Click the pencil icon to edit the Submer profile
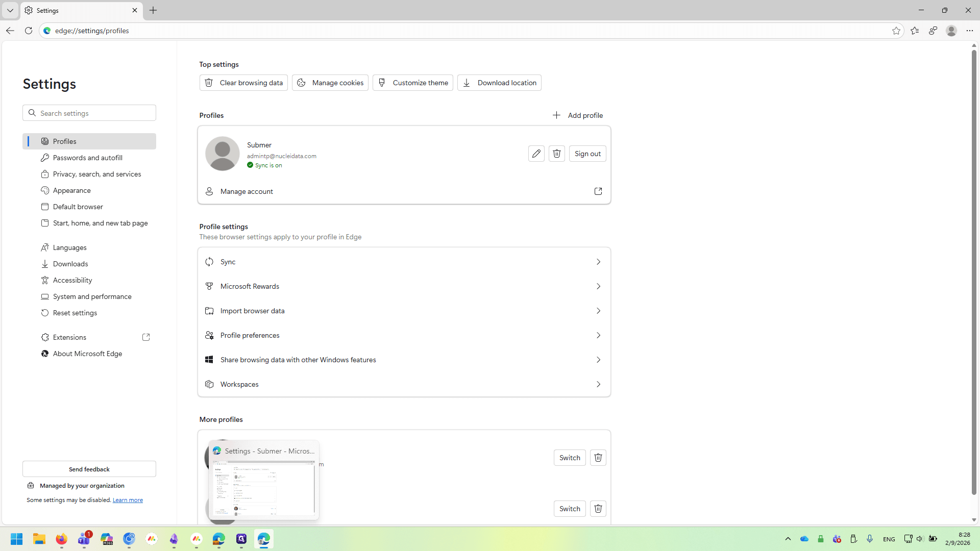This screenshot has height=551, width=980. [536, 154]
